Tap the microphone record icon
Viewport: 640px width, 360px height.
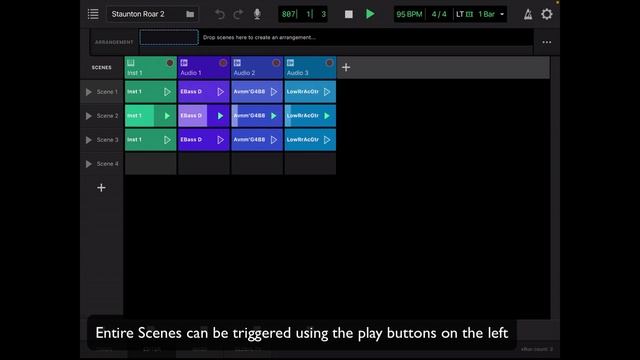pyautogui.click(x=257, y=14)
